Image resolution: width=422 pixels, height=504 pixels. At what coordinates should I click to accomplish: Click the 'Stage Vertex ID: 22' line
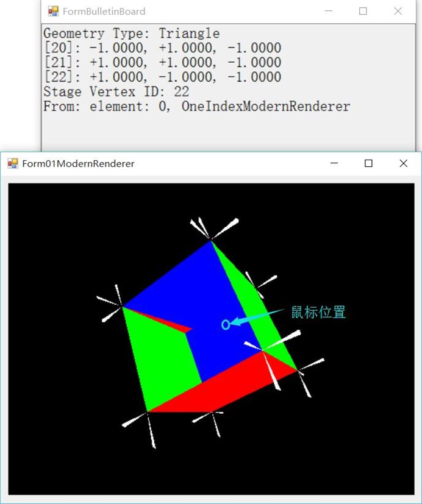(x=116, y=91)
